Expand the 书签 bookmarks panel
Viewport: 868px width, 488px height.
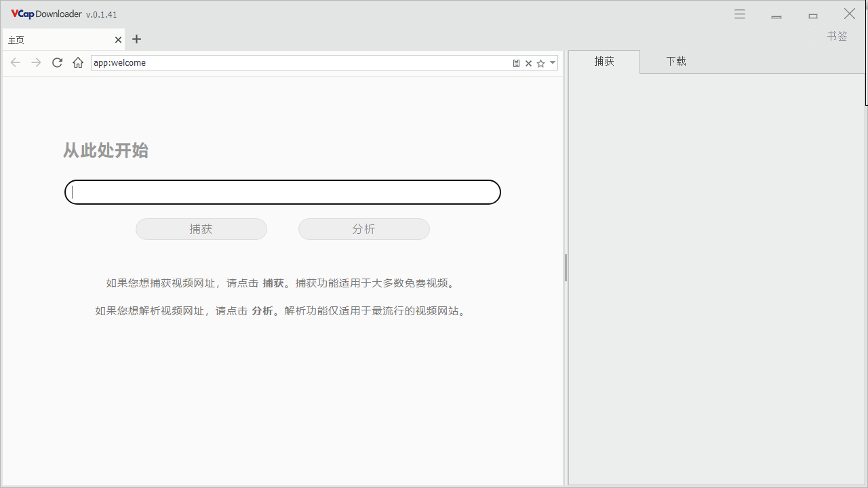coord(837,36)
